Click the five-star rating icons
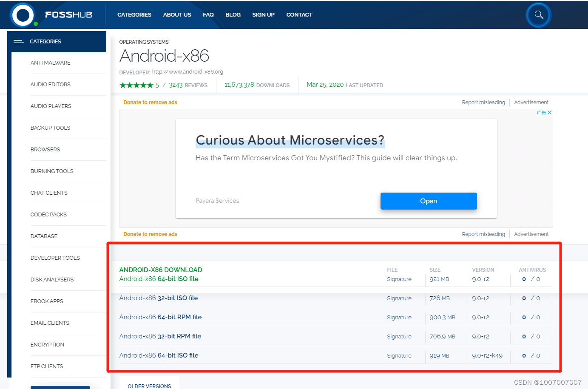This screenshot has height=389, width=588. point(136,85)
